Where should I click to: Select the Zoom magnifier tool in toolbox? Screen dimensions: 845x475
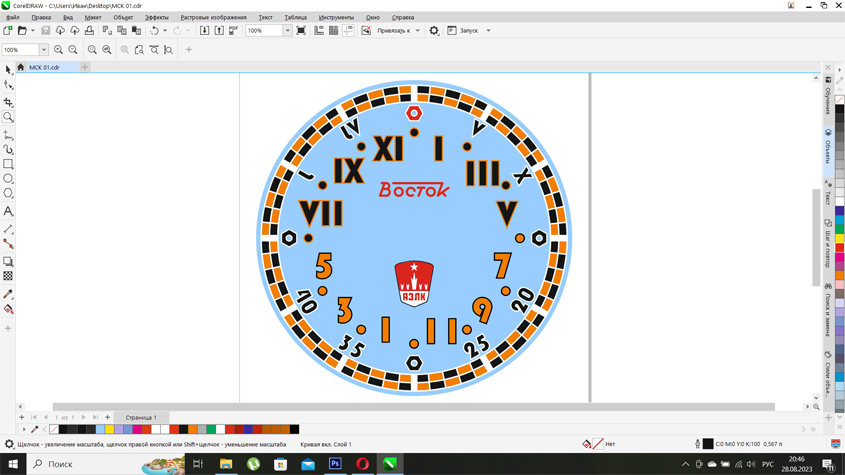point(8,117)
